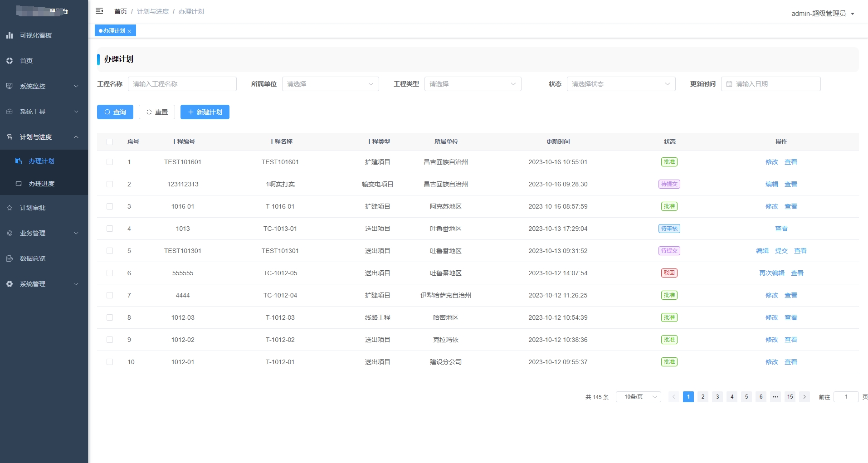
Task: Click the 前往 page number input
Action: 846,397
